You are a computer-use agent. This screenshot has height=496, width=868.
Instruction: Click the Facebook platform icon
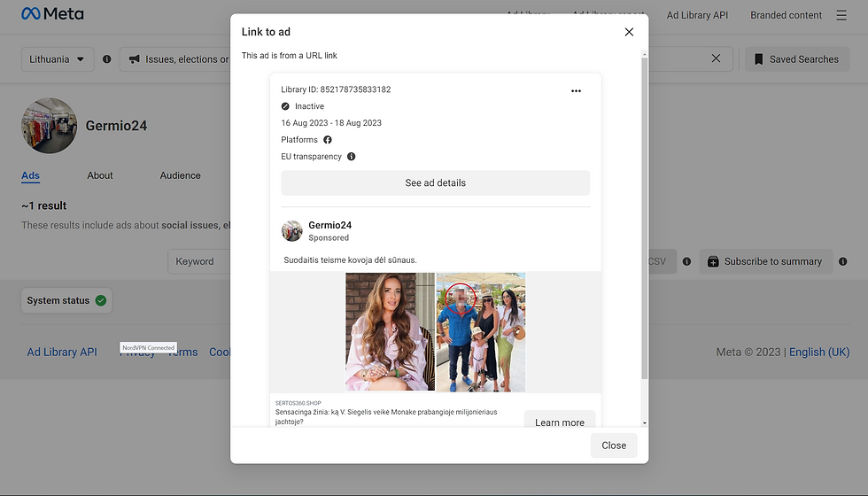point(328,140)
